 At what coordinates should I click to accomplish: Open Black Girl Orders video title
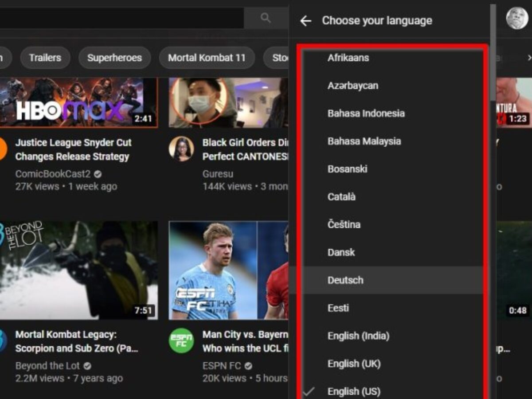pos(245,149)
